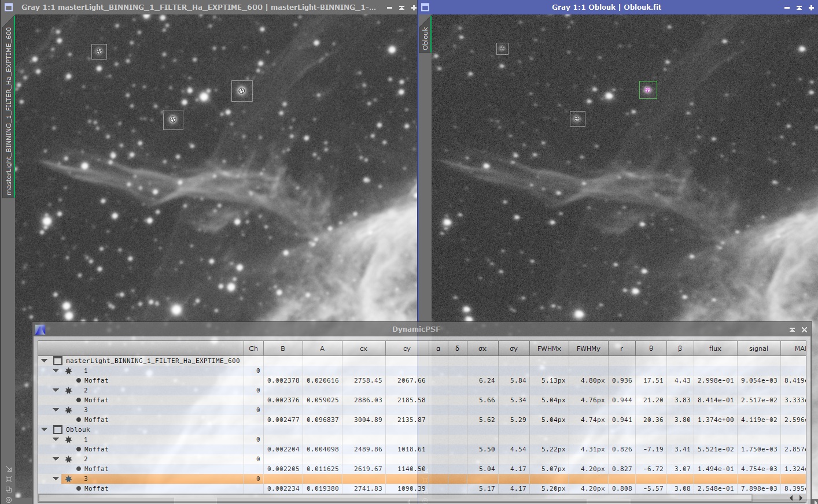Viewport: 818px width, 504px height.
Task: Select Moffat row with B 0.002234
Action: click(422, 488)
